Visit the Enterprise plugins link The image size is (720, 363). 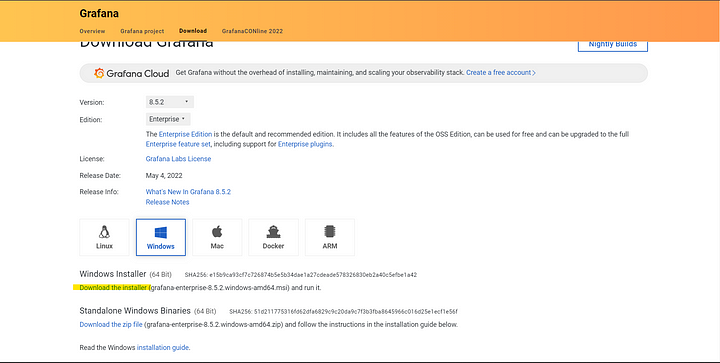(305, 144)
